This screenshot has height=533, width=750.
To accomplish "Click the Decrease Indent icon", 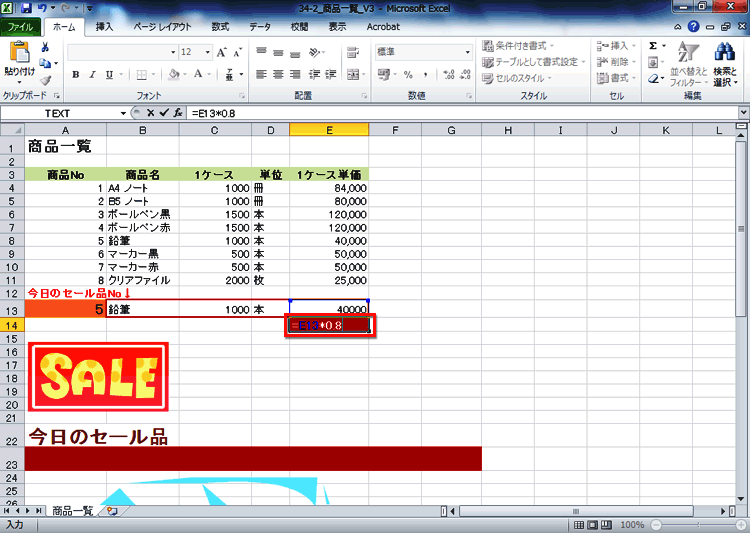I will (314, 74).
